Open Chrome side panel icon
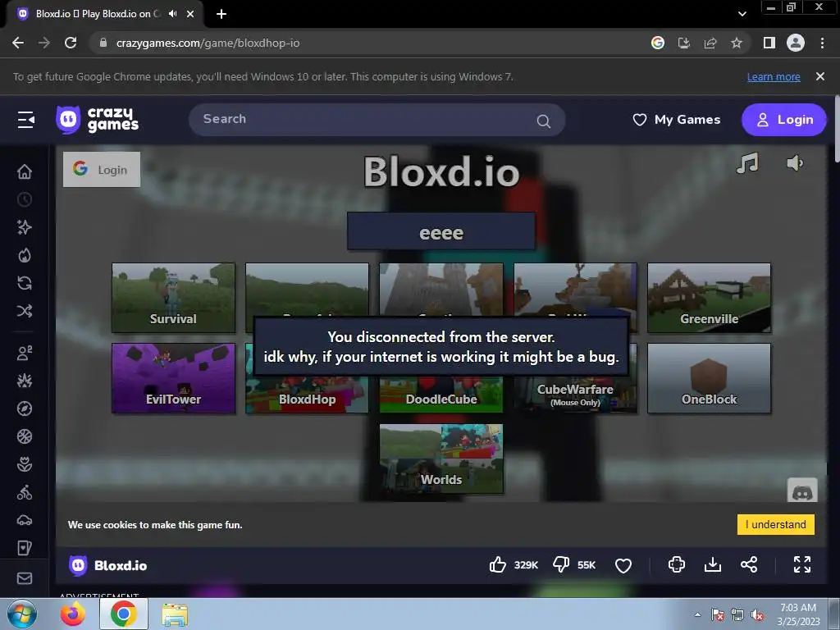Viewport: 840px width, 630px height. click(769, 43)
